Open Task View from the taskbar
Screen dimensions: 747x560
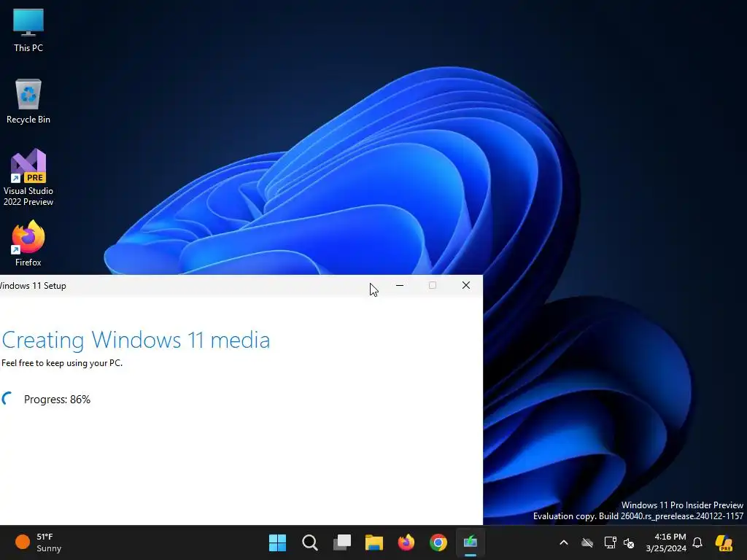(342, 542)
